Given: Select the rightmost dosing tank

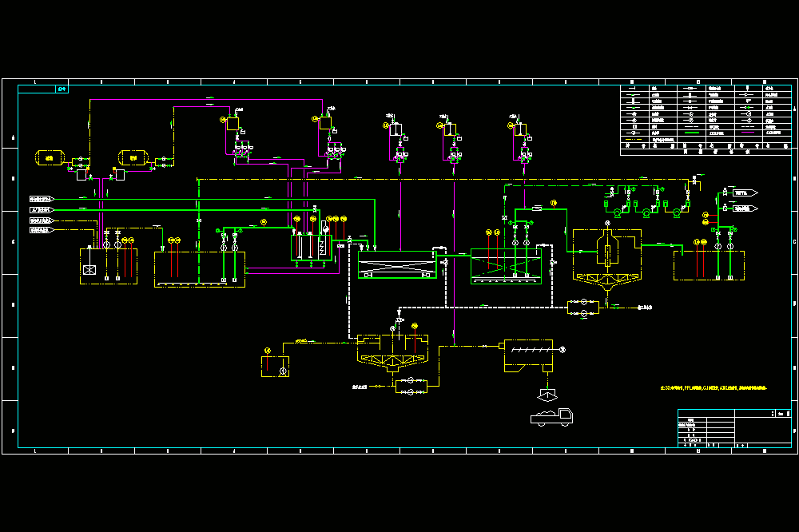Looking at the screenshot, I should (520, 129).
